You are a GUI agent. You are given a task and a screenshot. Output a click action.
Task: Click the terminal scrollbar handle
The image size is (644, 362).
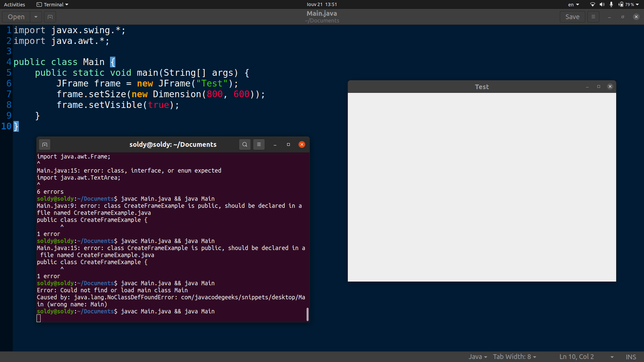click(x=307, y=314)
